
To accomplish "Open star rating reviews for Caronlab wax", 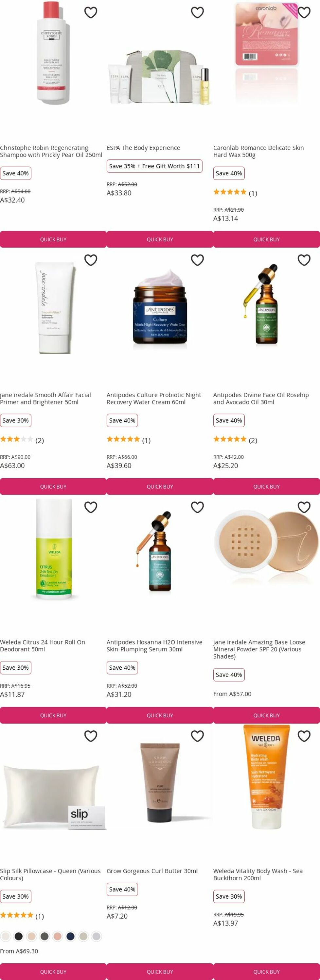I will pyautogui.click(x=235, y=193).
